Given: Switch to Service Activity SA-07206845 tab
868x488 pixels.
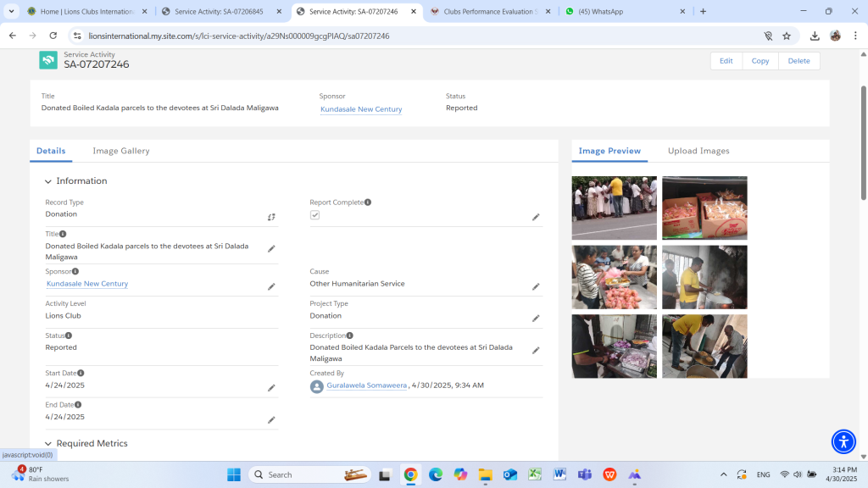Looking at the screenshot, I should point(220,11).
